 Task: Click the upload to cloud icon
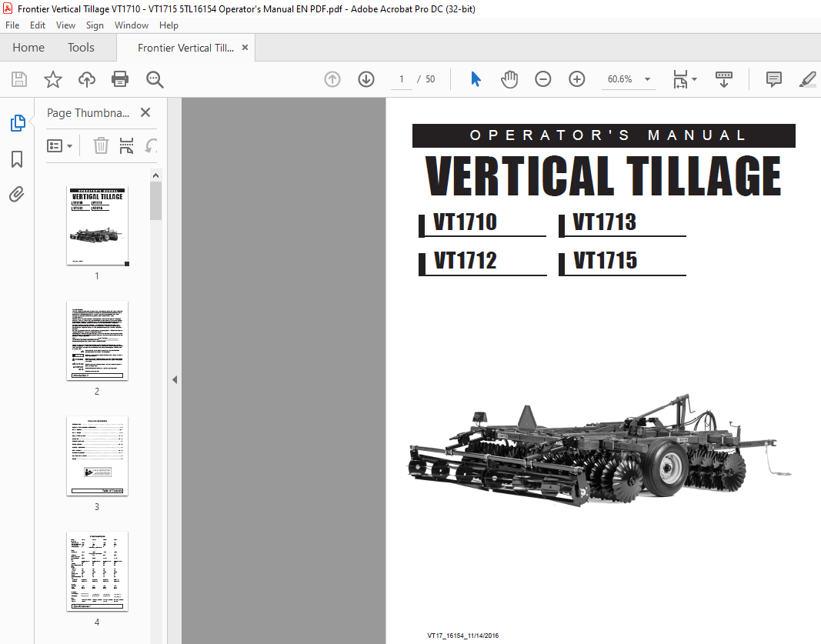(87, 79)
